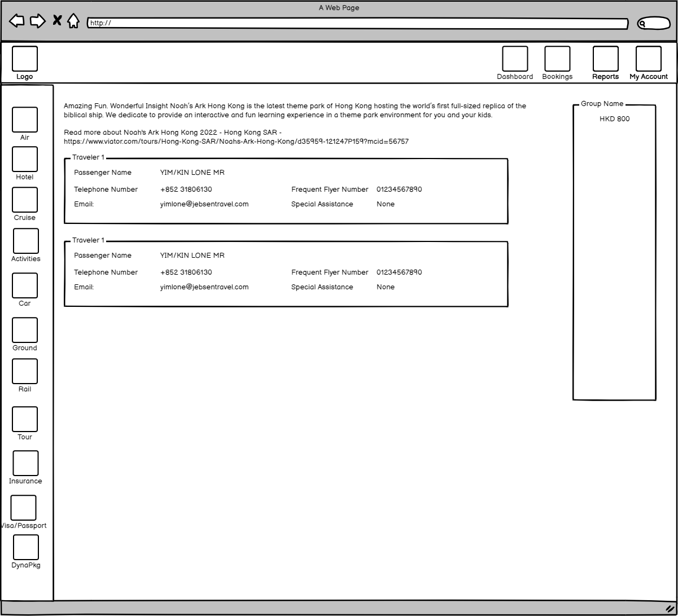
Task: Open the Visa/Passport section
Action: tap(24, 508)
